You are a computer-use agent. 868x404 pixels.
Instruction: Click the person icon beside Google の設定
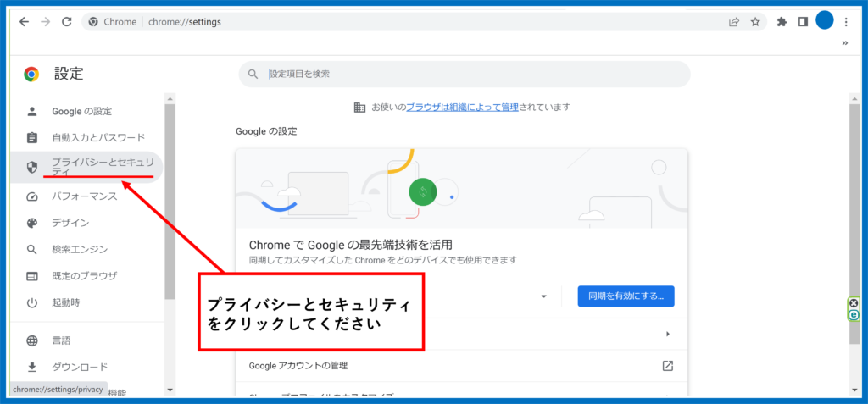tap(32, 111)
